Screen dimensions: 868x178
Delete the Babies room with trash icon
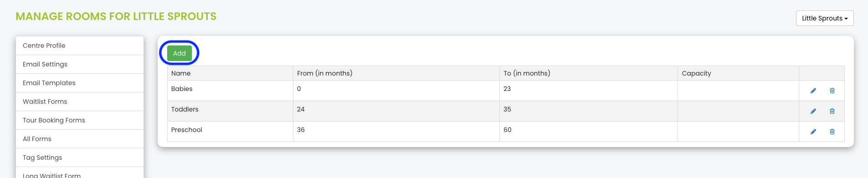click(832, 91)
